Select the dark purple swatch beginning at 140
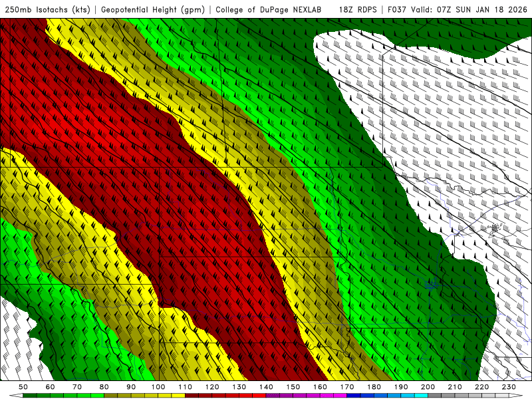This screenshot has height=399, width=532. [273, 396]
